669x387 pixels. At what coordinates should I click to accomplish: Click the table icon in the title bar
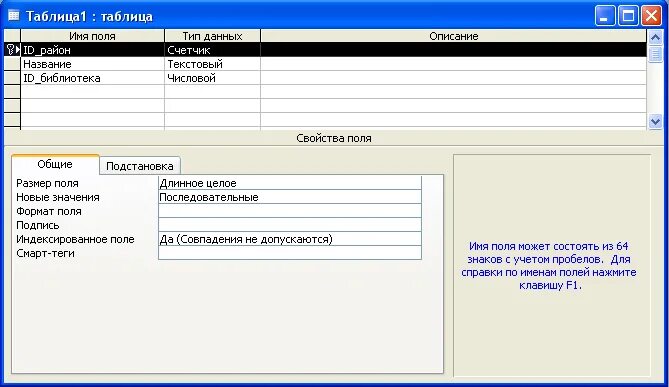point(14,16)
